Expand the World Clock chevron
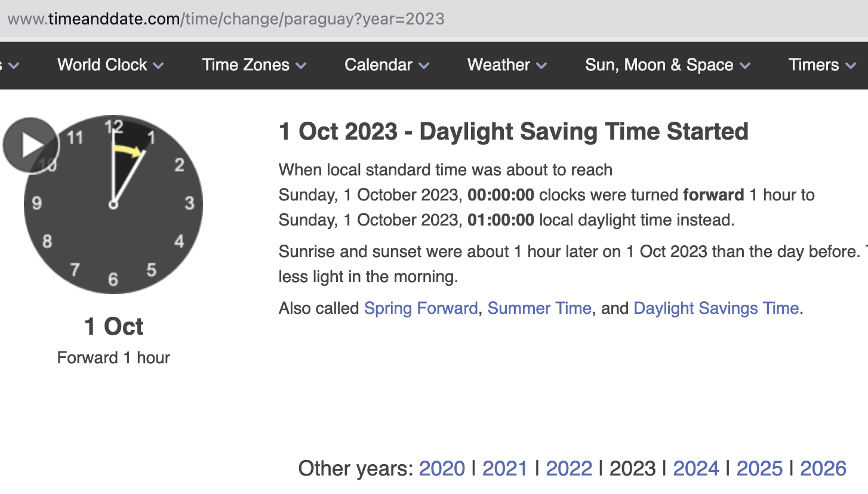 [158, 66]
